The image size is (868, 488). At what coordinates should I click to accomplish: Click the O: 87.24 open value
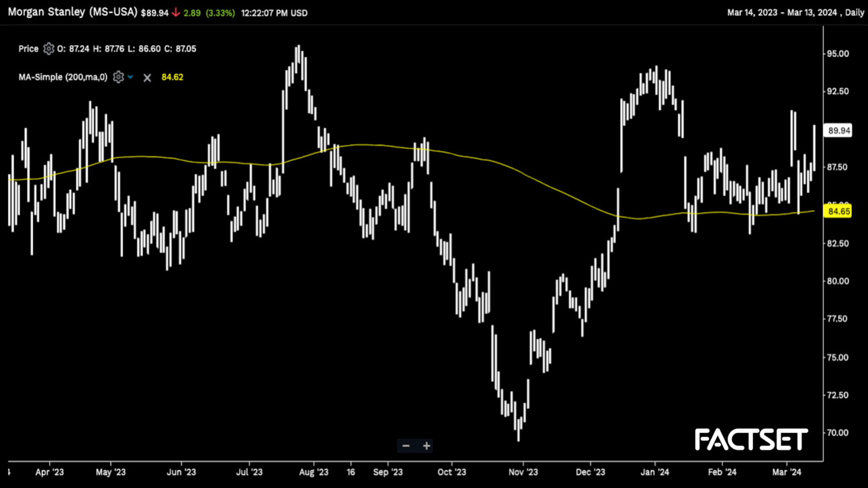pyautogui.click(x=74, y=49)
